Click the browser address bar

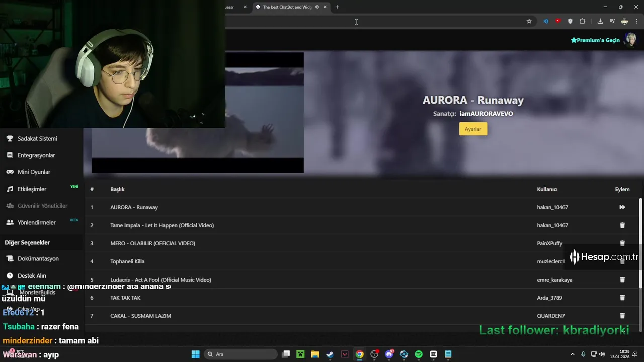pyautogui.click(x=372, y=21)
